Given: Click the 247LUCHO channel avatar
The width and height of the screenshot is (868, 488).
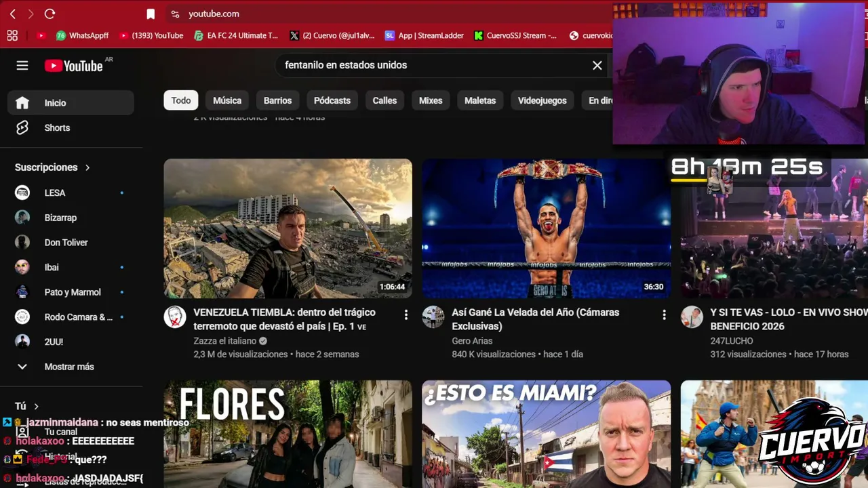Looking at the screenshot, I should 692,317.
